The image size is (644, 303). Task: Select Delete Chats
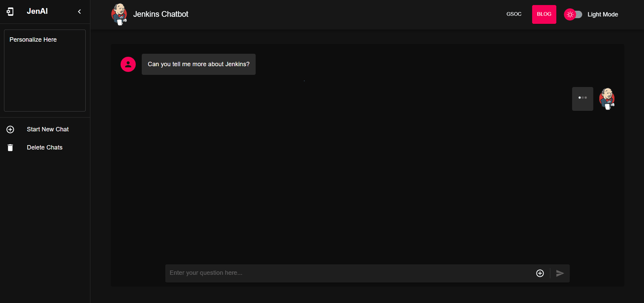45,147
